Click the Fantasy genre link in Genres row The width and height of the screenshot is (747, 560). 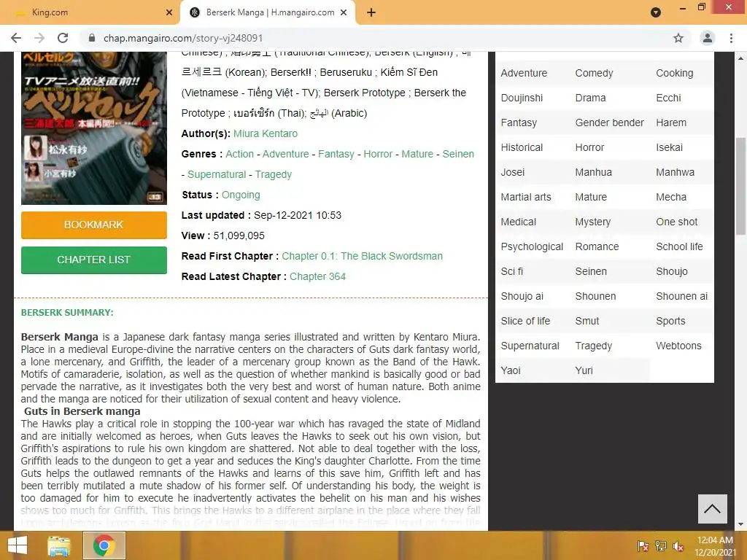pyautogui.click(x=336, y=155)
